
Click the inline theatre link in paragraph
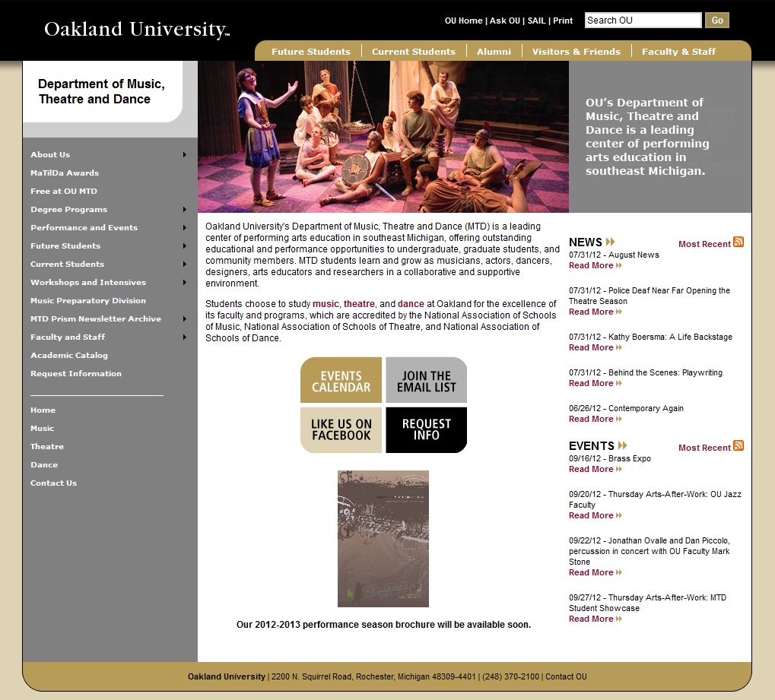click(359, 304)
